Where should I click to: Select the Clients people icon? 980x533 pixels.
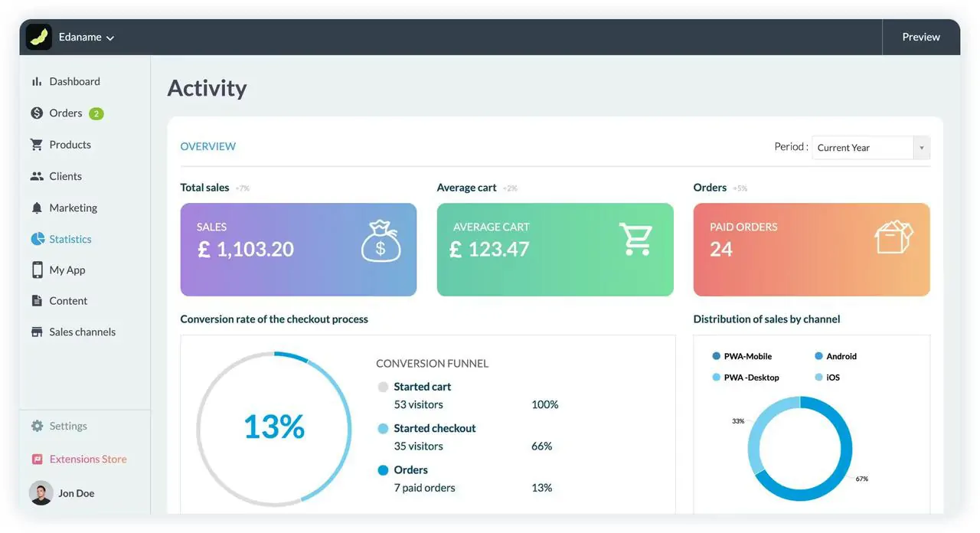click(37, 176)
